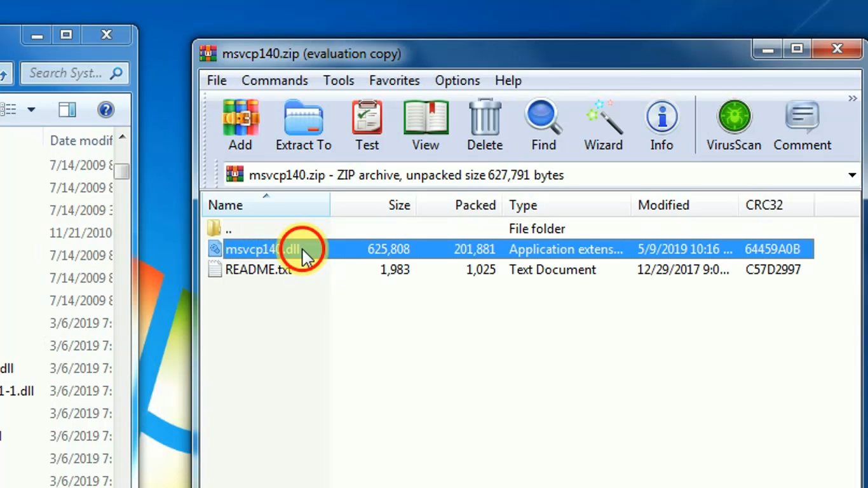Viewport: 868px width, 488px height.
Task: Sort by the Name column header
Action: click(x=266, y=205)
